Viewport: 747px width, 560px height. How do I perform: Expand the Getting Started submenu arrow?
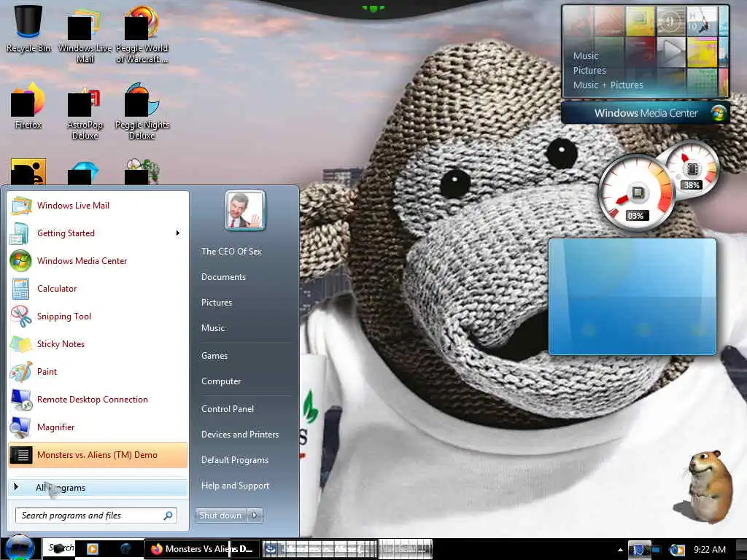click(x=178, y=233)
